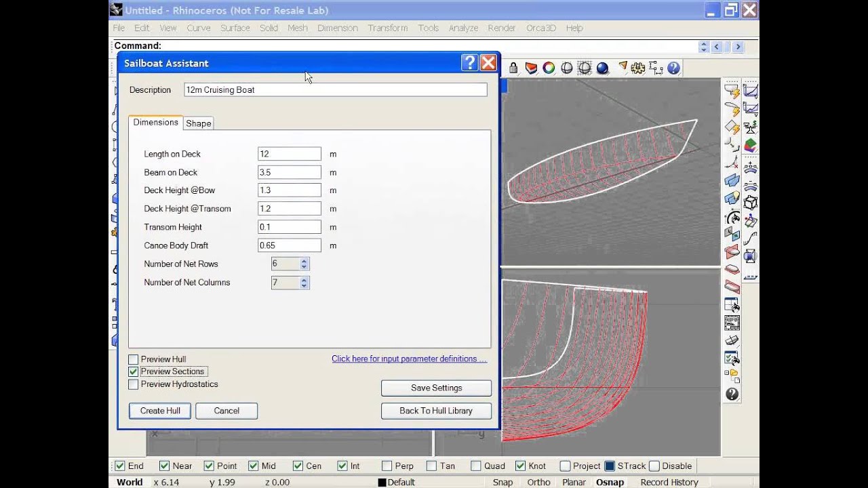Click the Orca3D colored layered surfaces icon

(x=750, y=145)
